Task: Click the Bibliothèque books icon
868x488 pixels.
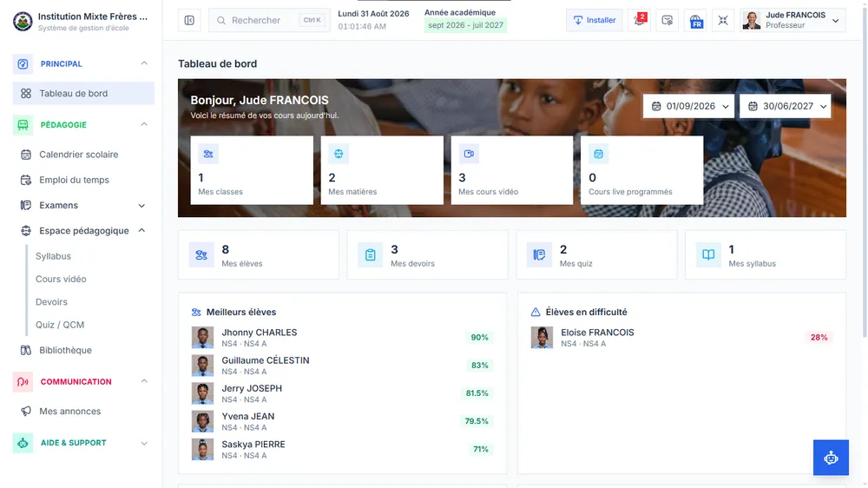Action: (26, 350)
